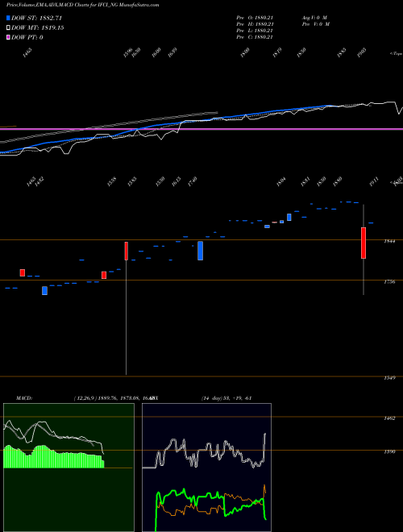Image resolution: width=403 pixels, height=532 pixels.
Task: Click the red candlestick with the long lower wick
Action: coord(127,251)
